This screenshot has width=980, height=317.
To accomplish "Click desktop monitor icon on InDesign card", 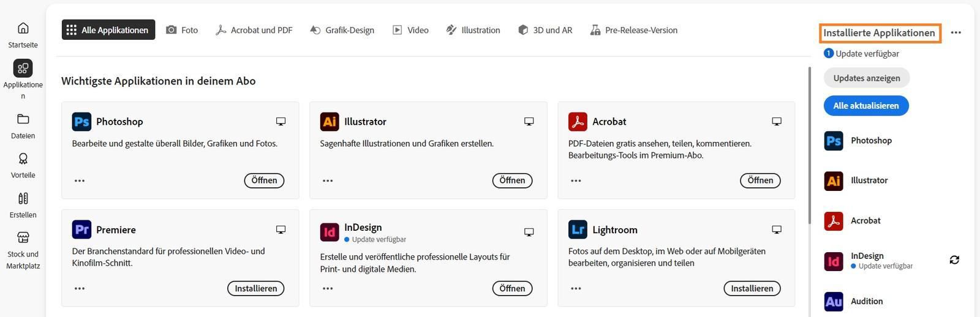I will click(529, 232).
